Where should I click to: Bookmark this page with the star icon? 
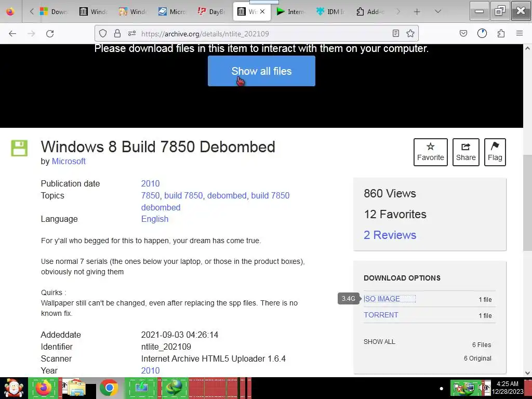pyautogui.click(x=410, y=33)
